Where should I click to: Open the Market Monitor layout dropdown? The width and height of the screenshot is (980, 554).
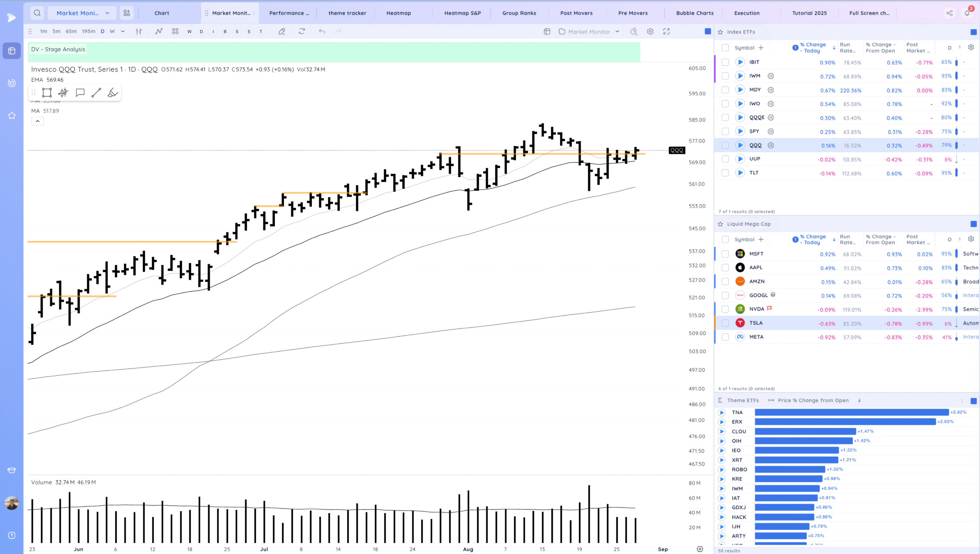[80, 13]
